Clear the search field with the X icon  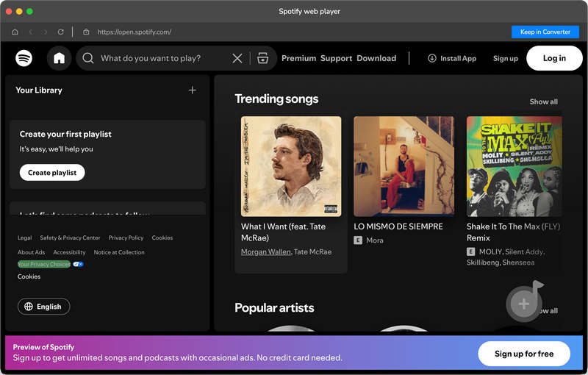(237, 58)
